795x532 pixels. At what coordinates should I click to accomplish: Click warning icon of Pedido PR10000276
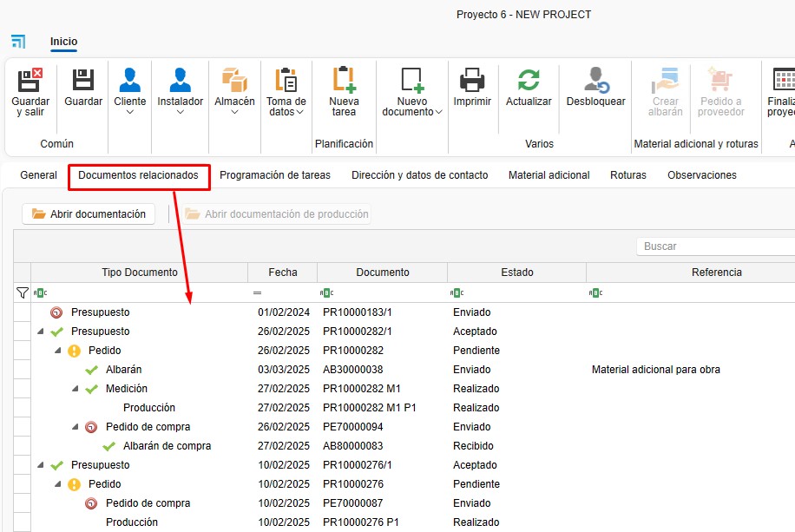point(74,484)
